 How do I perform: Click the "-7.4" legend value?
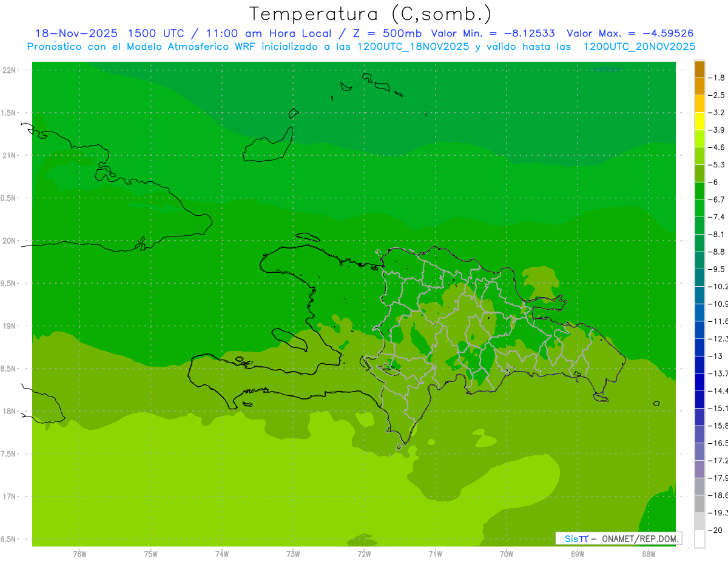coord(716,216)
